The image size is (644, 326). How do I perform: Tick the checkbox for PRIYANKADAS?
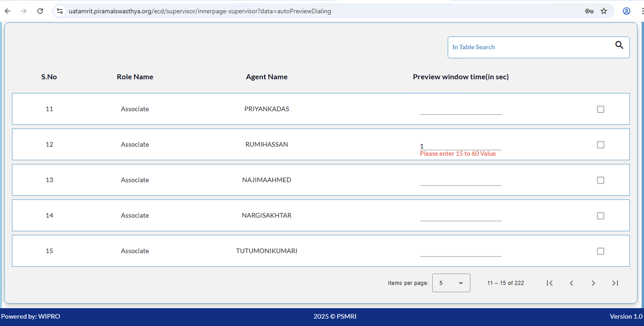[x=601, y=109]
